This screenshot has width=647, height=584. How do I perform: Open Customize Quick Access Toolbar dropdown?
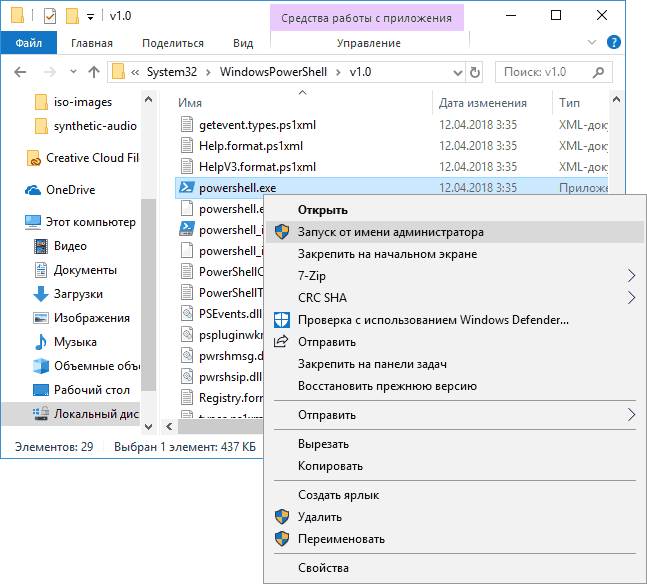(x=90, y=17)
